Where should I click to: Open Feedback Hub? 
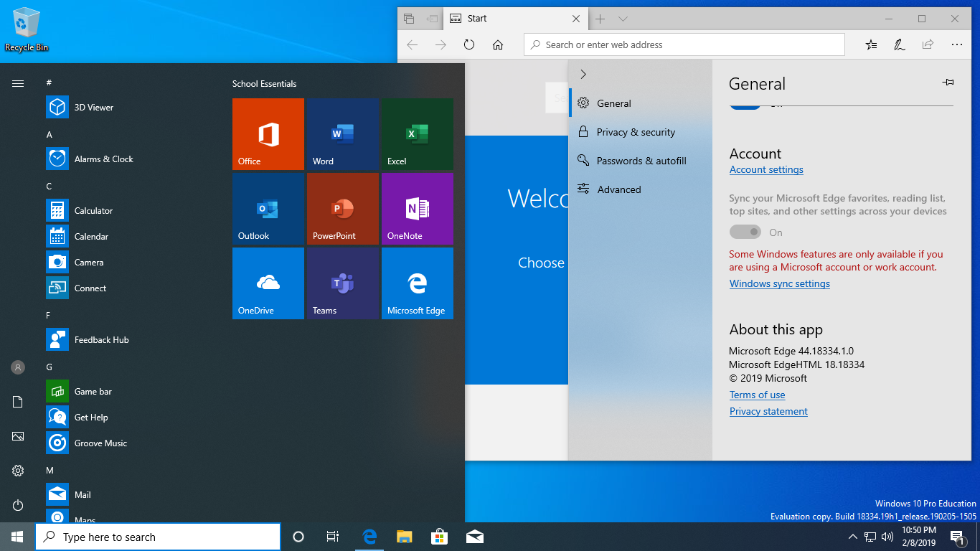tap(129, 340)
